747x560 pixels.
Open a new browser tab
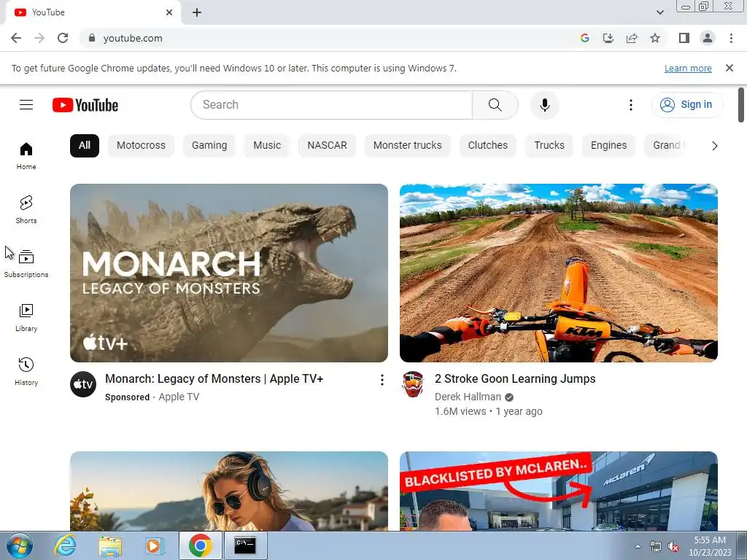tap(197, 12)
